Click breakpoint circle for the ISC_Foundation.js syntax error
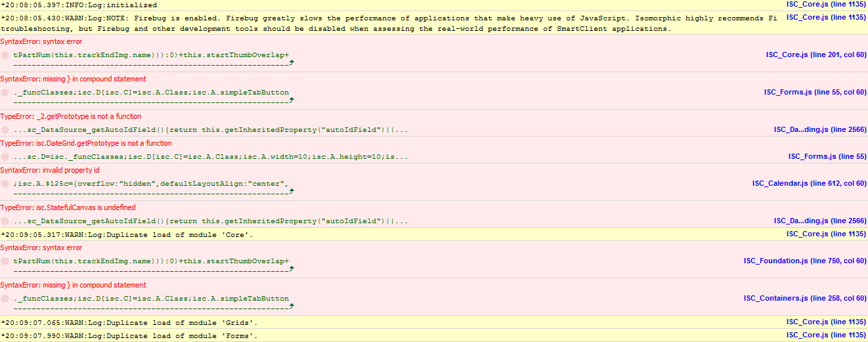This screenshot has width=868, height=342. pos(5,261)
